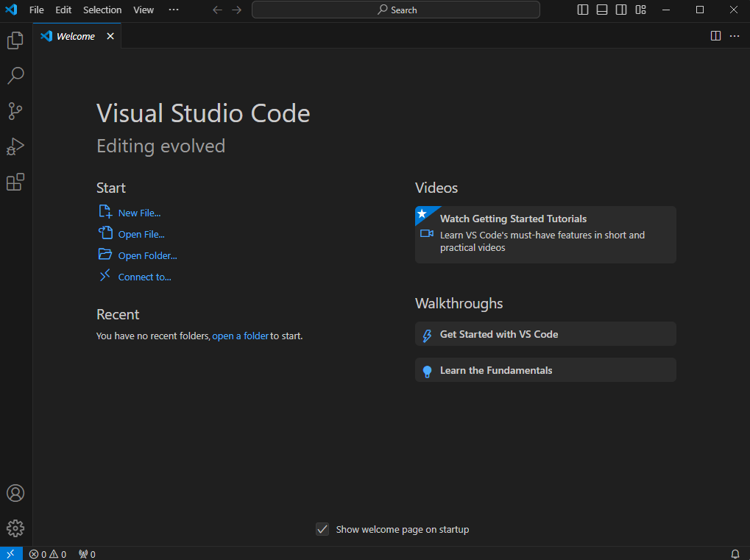
Task: Click the command center Search box
Action: click(x=395, y=10)
